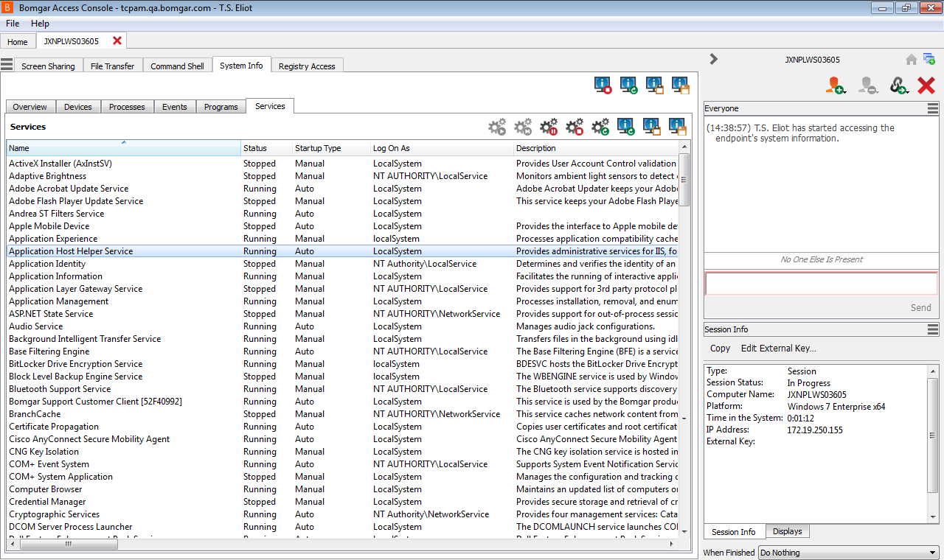Select the Cryptographic Services row

[343, 514]
